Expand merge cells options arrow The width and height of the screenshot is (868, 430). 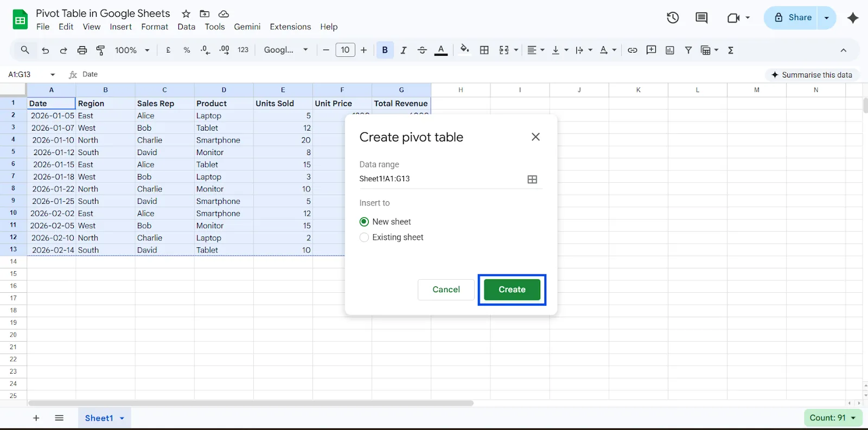point(516,50)
